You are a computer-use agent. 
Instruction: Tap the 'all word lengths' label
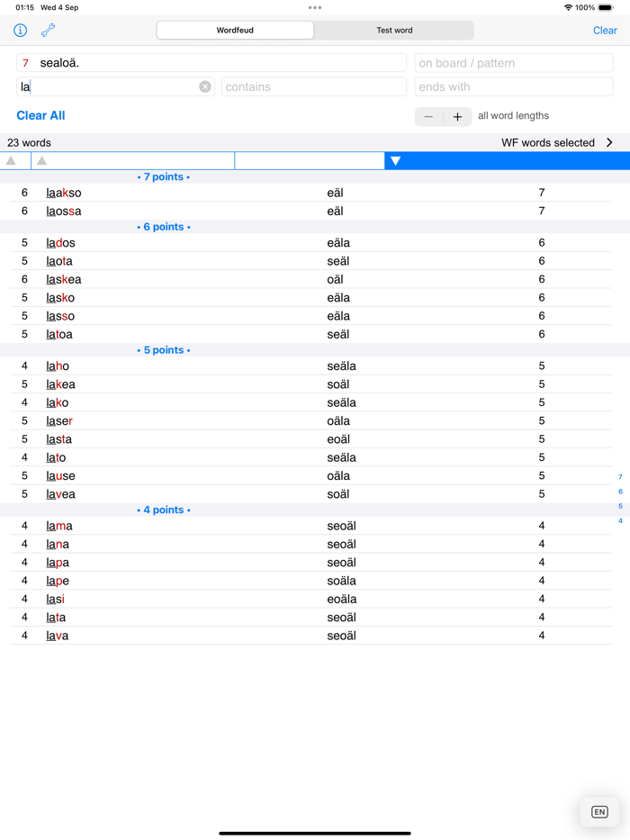[x=513, y=116]
